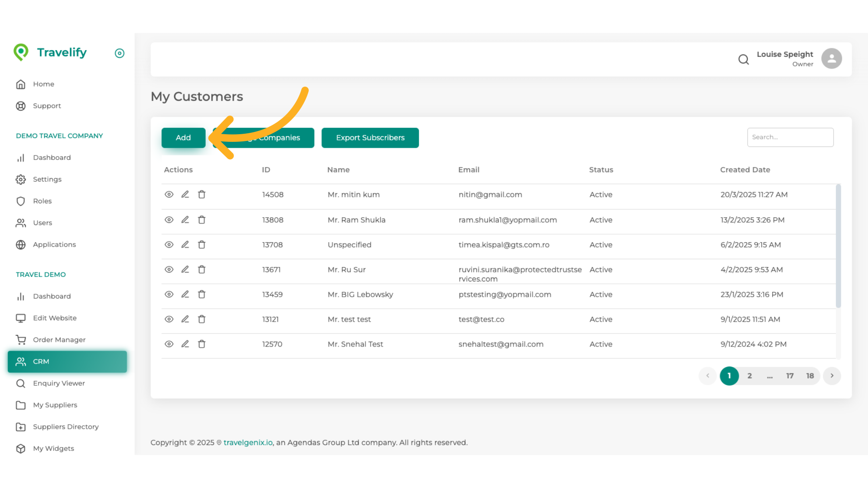The image size is (868, 488).
Task: Open Order Manager from the sidebar
Action: point(59,339)
